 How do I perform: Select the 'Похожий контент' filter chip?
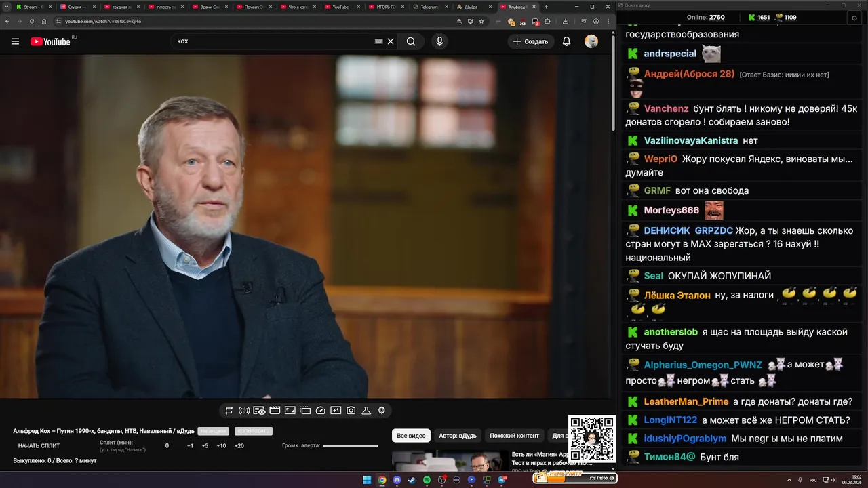coord(514,436)
